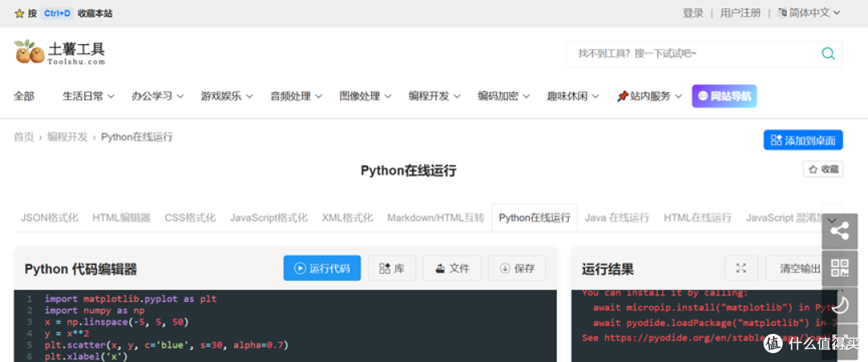
Task: Click the 添加到桌面 button
Action: [x=803, y=140]
